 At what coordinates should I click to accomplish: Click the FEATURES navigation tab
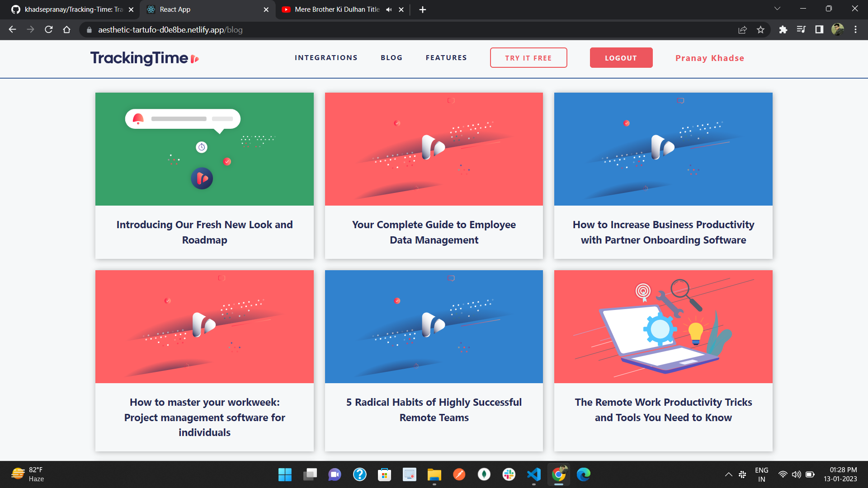coord(446,57)
